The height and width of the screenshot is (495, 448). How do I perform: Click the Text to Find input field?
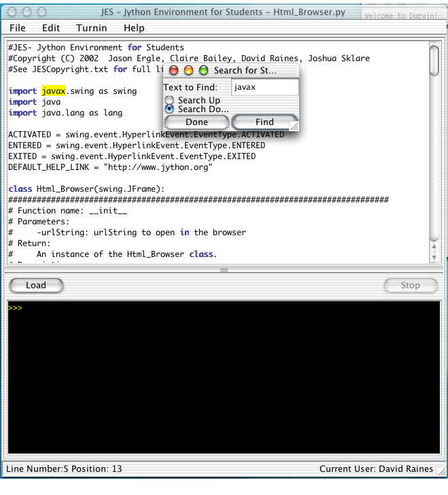(265, 87)
